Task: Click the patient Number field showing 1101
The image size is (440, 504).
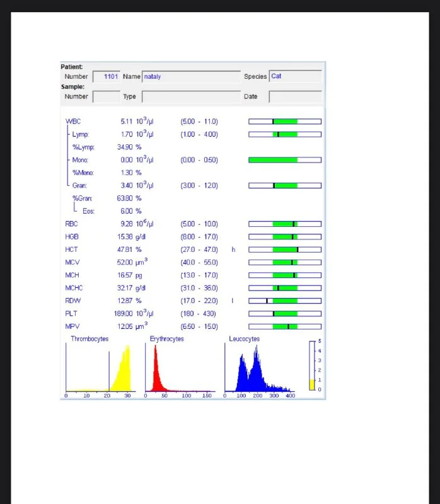Action: coord(106,77)
